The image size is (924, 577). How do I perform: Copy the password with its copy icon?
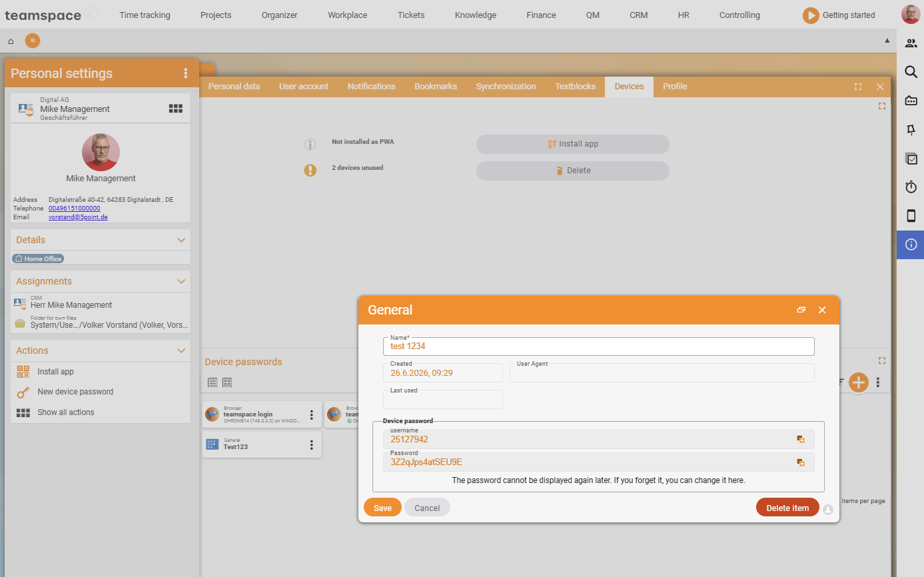801,462
